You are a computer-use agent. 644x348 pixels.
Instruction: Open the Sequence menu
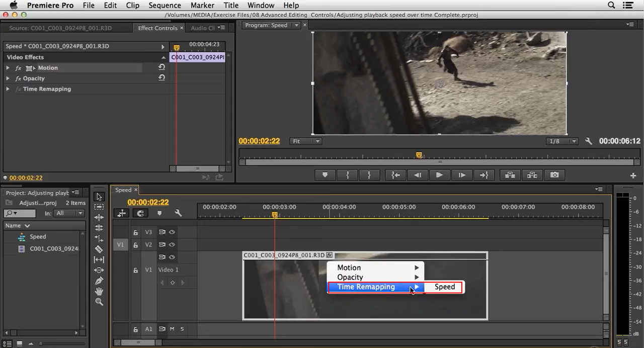[165, 6]
